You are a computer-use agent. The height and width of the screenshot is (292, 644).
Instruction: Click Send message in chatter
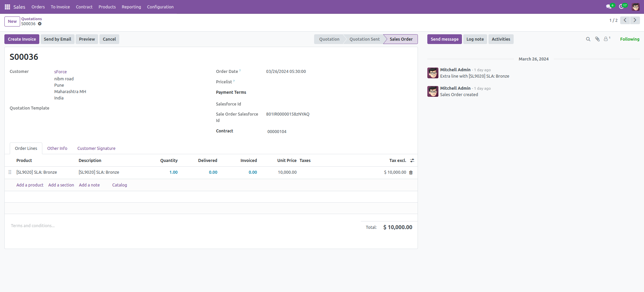tap(444, 39)
